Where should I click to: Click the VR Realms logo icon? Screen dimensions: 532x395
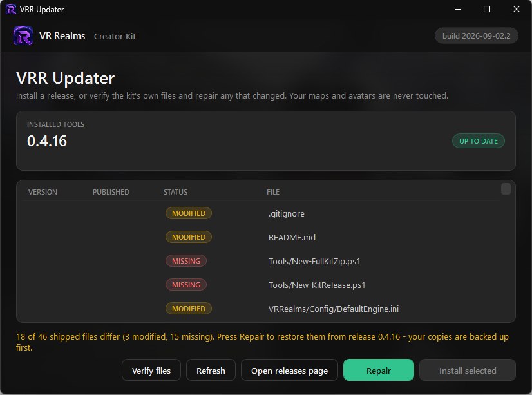point(23,35)
